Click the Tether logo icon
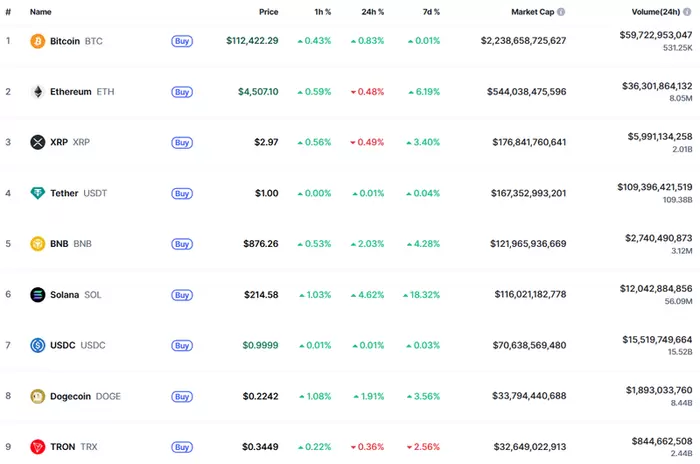 38,193
